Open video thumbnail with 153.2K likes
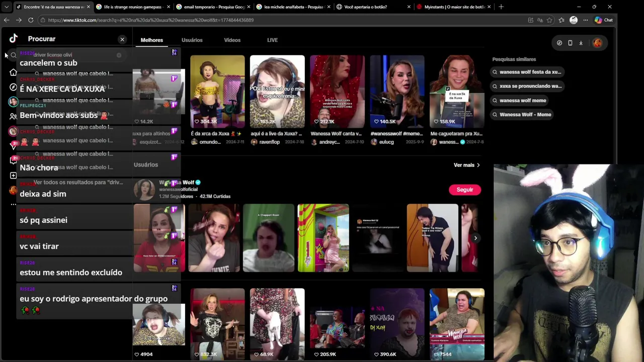644x362 pixels. (277, 92)
